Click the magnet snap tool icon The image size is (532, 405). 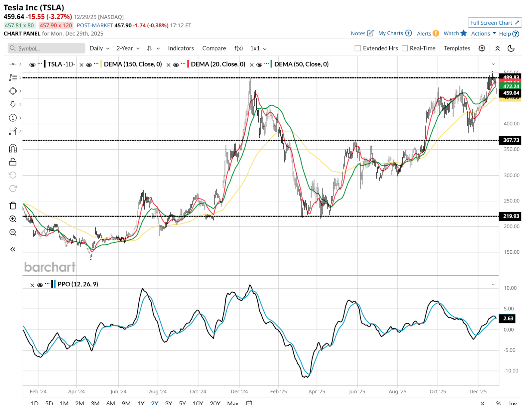13,148
